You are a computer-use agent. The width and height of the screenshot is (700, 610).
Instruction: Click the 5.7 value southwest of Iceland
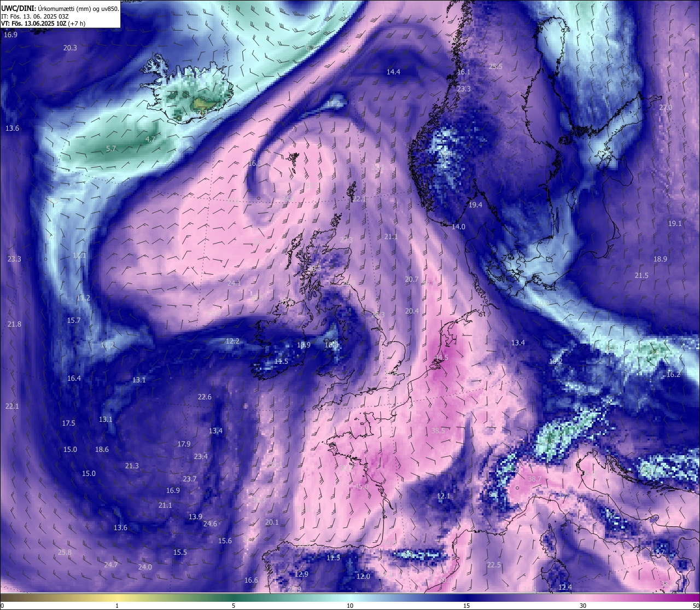click(111, 148)
